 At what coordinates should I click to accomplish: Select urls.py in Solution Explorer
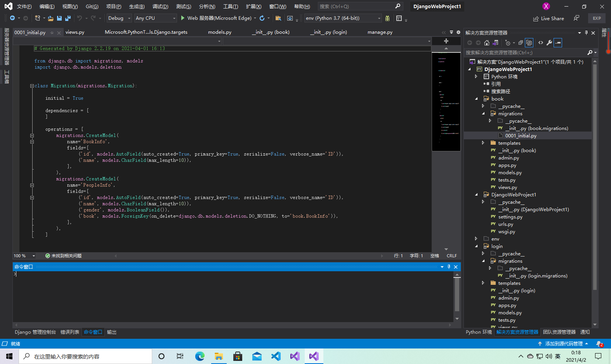pyautogui.click(x=505, y=224)
